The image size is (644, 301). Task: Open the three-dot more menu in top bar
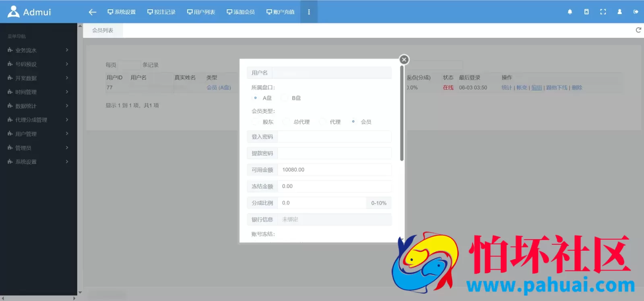[309, 12]
